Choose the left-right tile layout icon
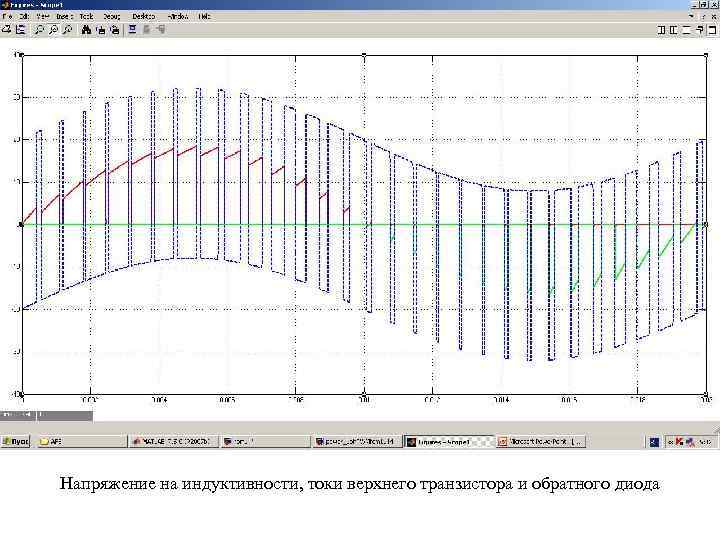This screenshot has width=720, height=540. coord(662,30)
